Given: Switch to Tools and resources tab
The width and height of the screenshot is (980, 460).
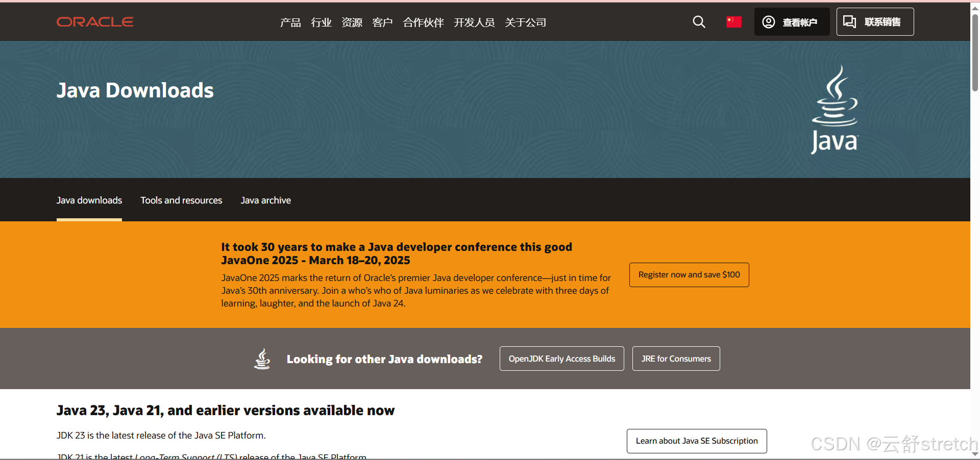Looking at the screenshot, I should point(181,200).
